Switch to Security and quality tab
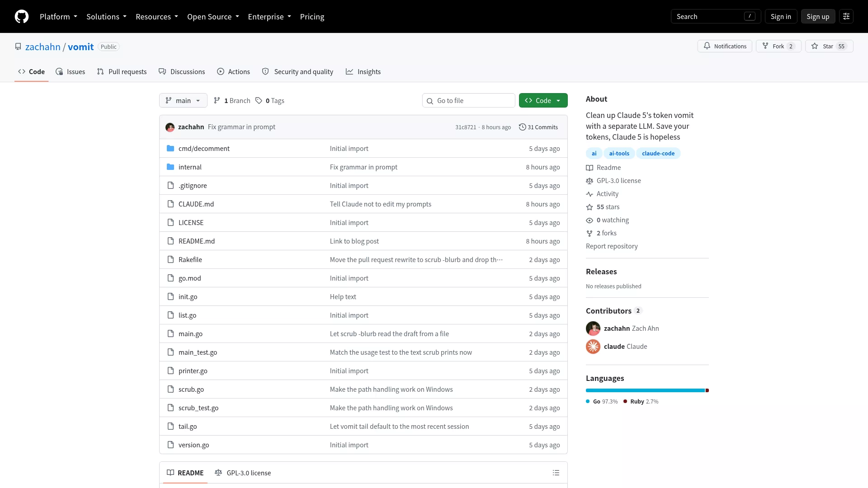Viewport: 868px width, 488px height. pos(297,72)
